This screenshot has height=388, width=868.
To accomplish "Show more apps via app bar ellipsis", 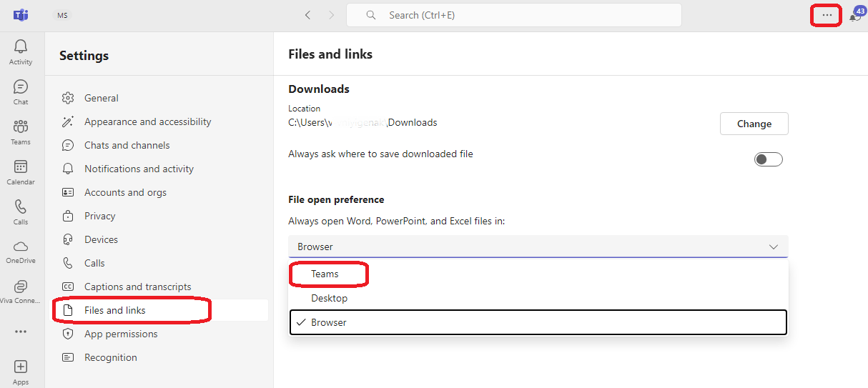I will click(21, 332).
